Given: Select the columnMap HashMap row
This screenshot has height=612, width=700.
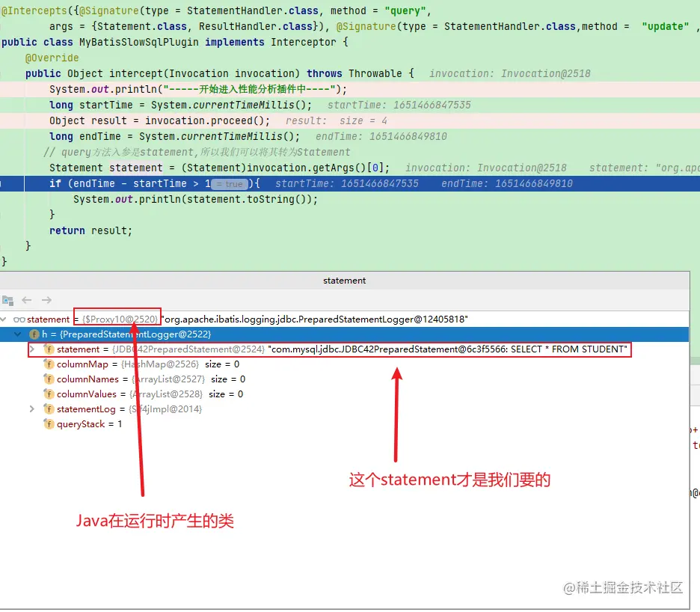Looking at the screenshot, I should pyautogui.click(x=344, y=364).
